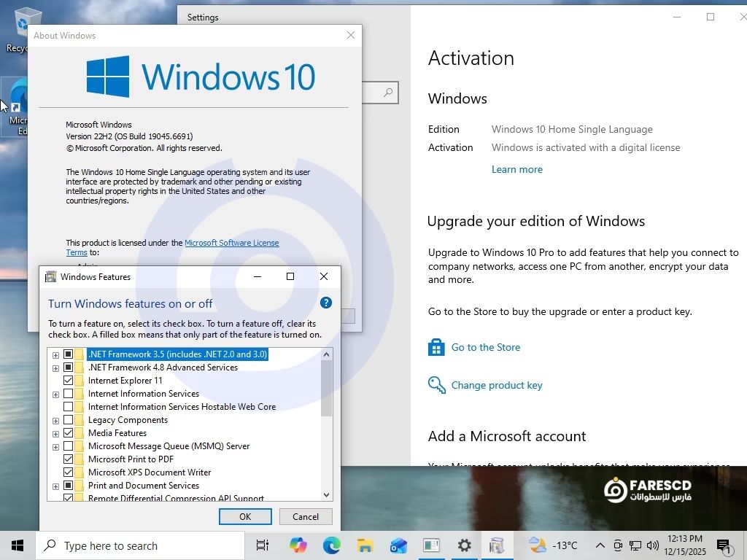Image resolution: width=747 pixels, height=560 pixels.
Task: Expand the Internet Information Services tree node
Action: tap(55, 394)
